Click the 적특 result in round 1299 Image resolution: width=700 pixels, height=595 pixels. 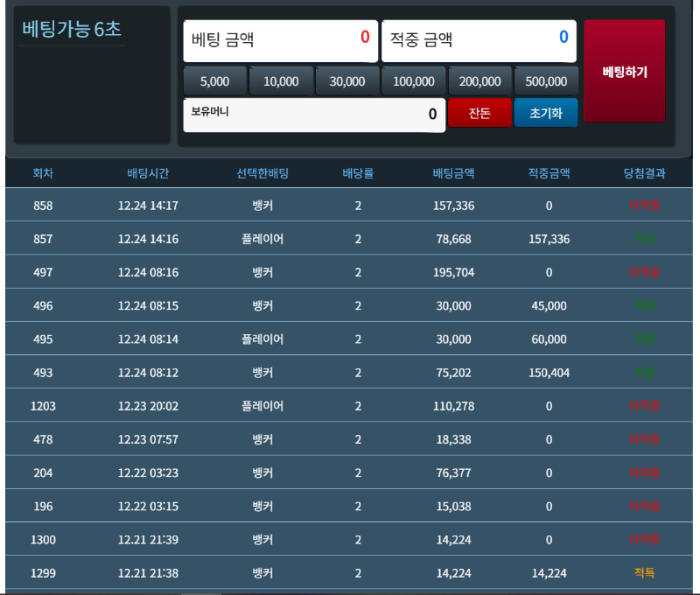tap(644, 573)
